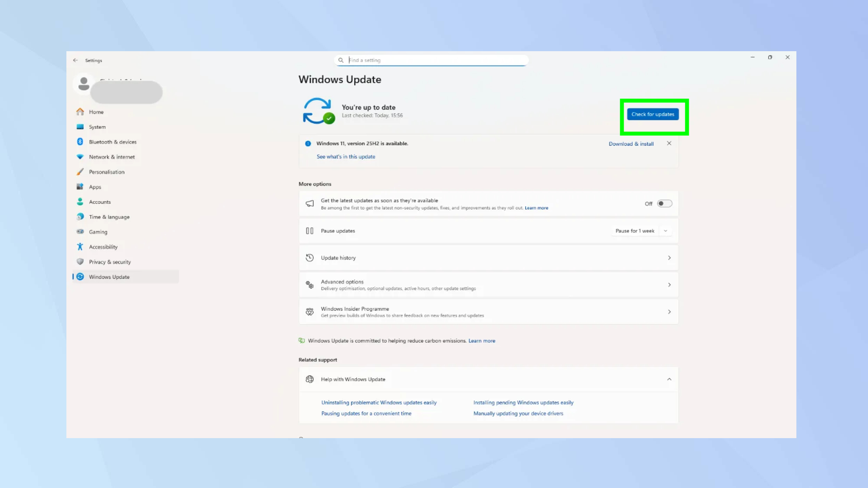
Task: Select Time & language in sidebar
Action: pyautogui.click(x=109, y=217)
